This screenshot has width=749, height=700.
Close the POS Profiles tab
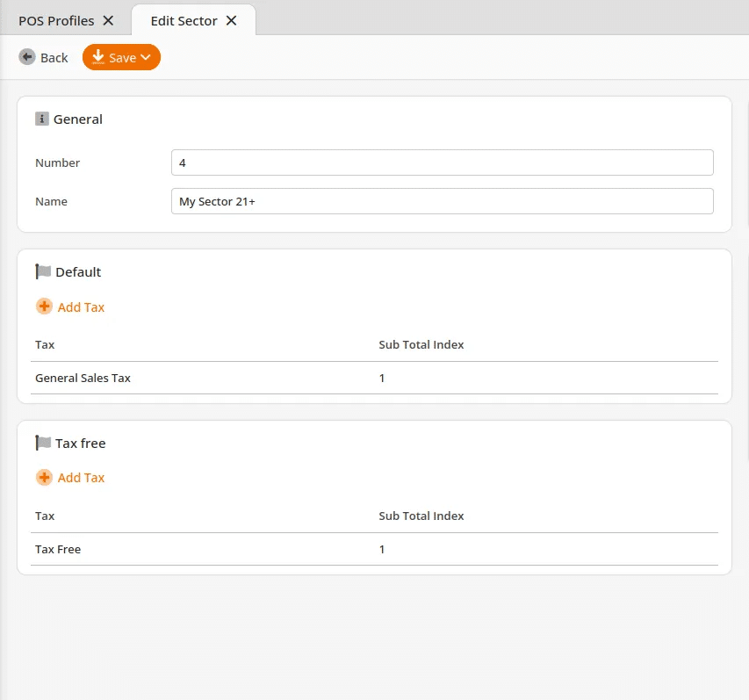point(108,20)
